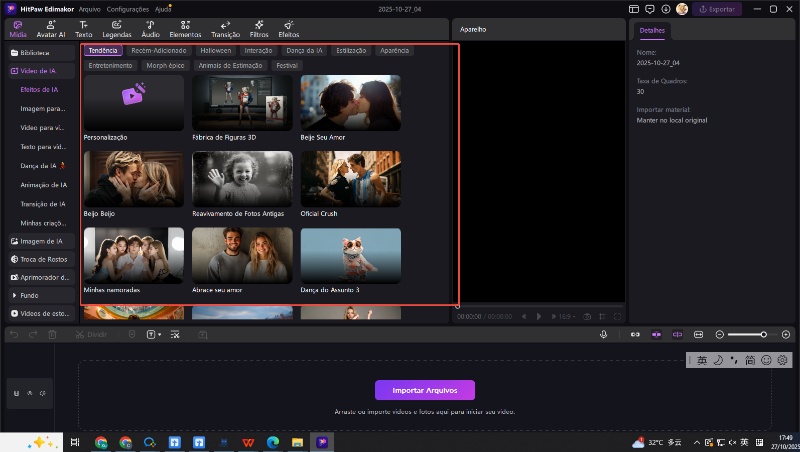Open the Legendas tool in top toolbar
This screenshot has width=800, height=452.
pyautogui.click(x=116, y=28)
